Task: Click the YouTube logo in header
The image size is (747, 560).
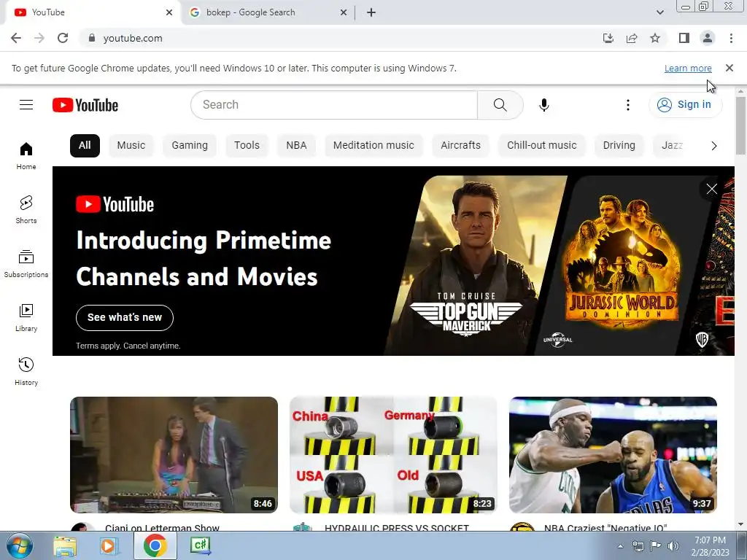Action: (x=85, y=105)
